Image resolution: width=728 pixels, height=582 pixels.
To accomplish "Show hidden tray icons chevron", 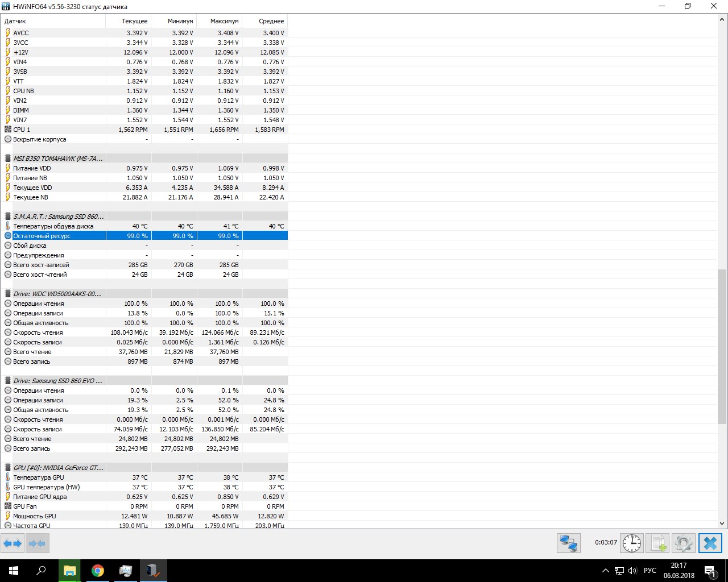I will [605, 571].
